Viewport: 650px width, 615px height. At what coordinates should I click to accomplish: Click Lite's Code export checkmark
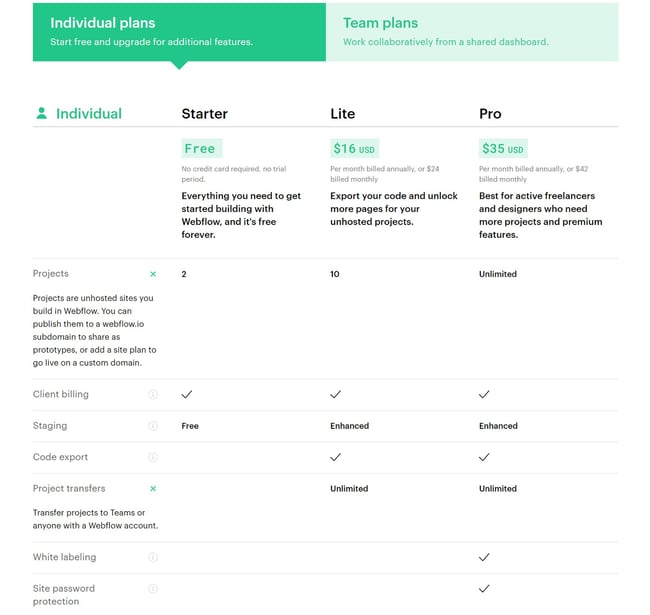click(x=335, y=457)
